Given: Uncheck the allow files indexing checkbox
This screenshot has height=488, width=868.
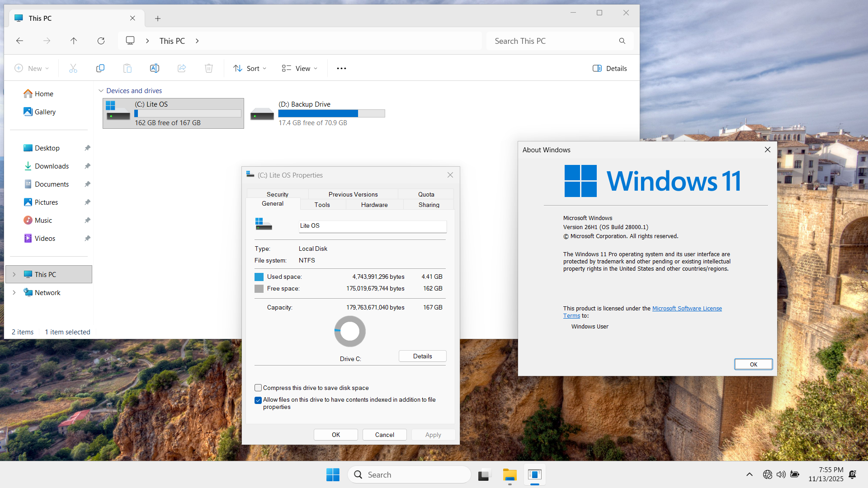Looking at the screenshot, I should pos(258,400).
